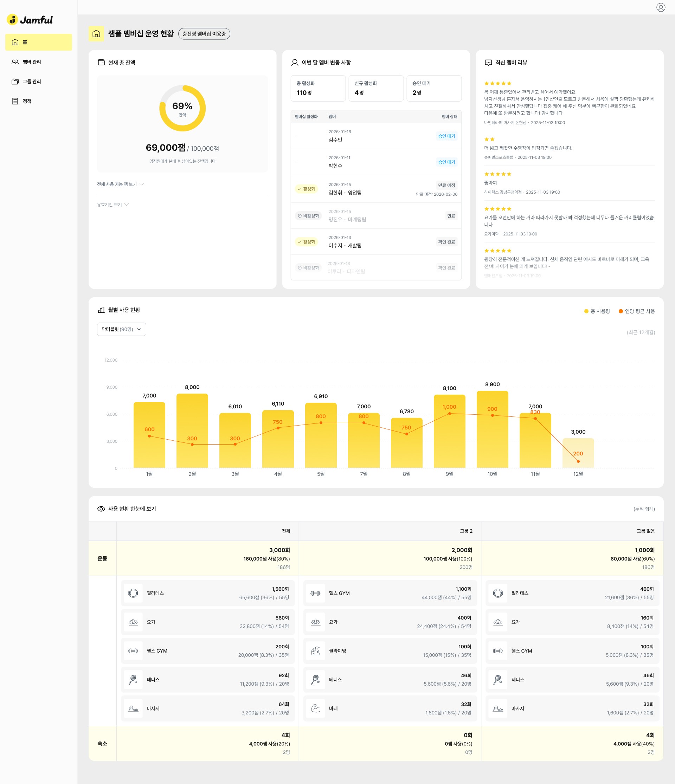675x784 pixels.
Task: Click the 충전형 멤버십 이용중 badge
Action: (204, 34)
